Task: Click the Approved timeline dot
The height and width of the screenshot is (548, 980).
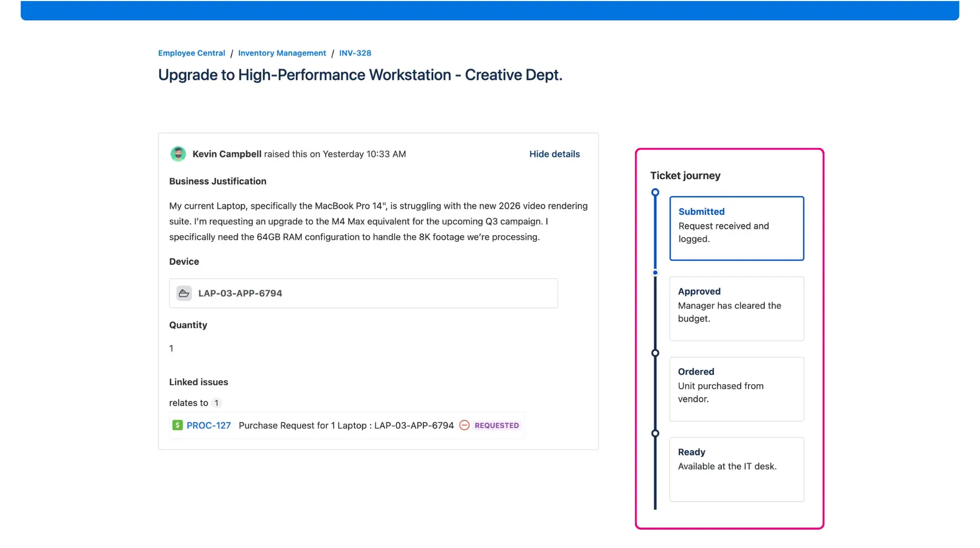Action: (x=655, y=272)
